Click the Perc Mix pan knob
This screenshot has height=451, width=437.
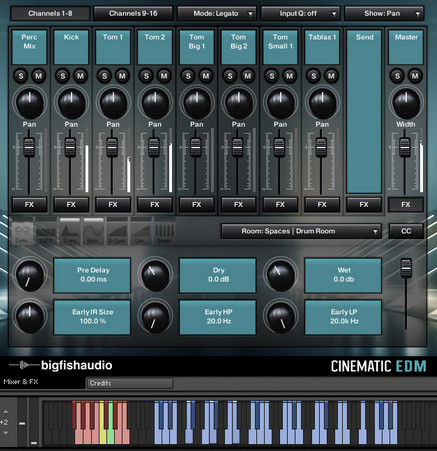click(30, 103)
